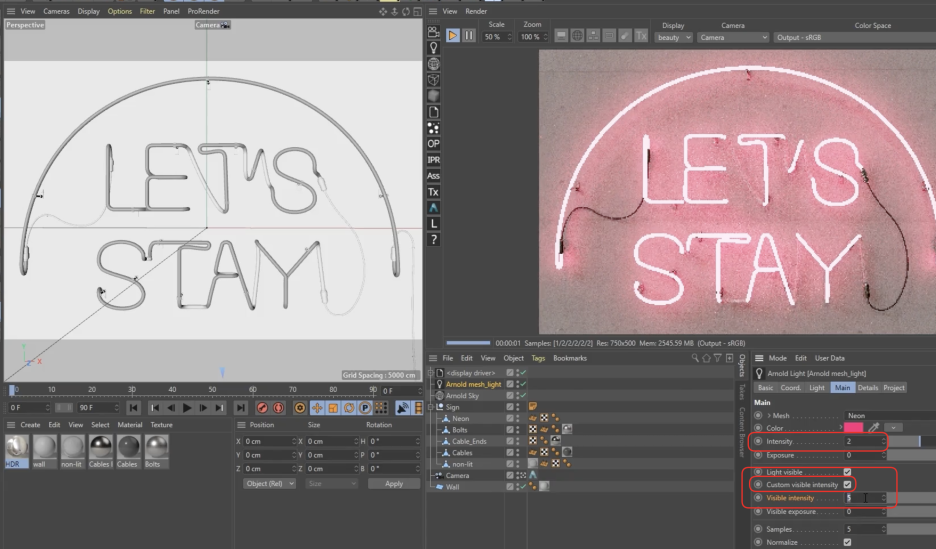Switch to the Main attribute tab
This screenshot has width=936, height=549.
[x=842, y=388]
